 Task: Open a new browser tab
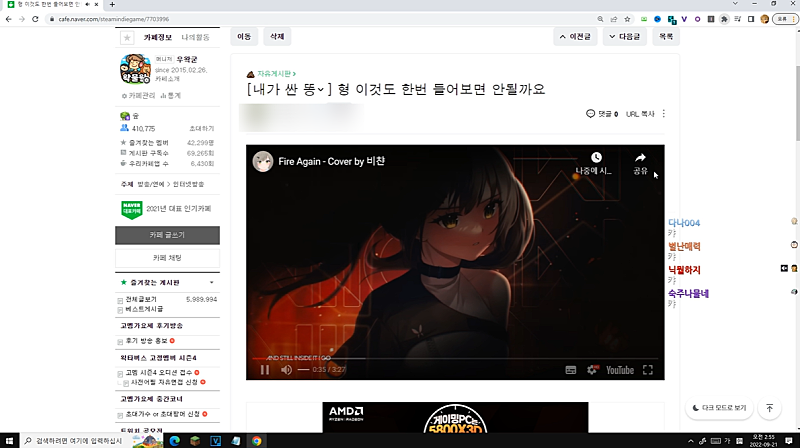point(112,4)
